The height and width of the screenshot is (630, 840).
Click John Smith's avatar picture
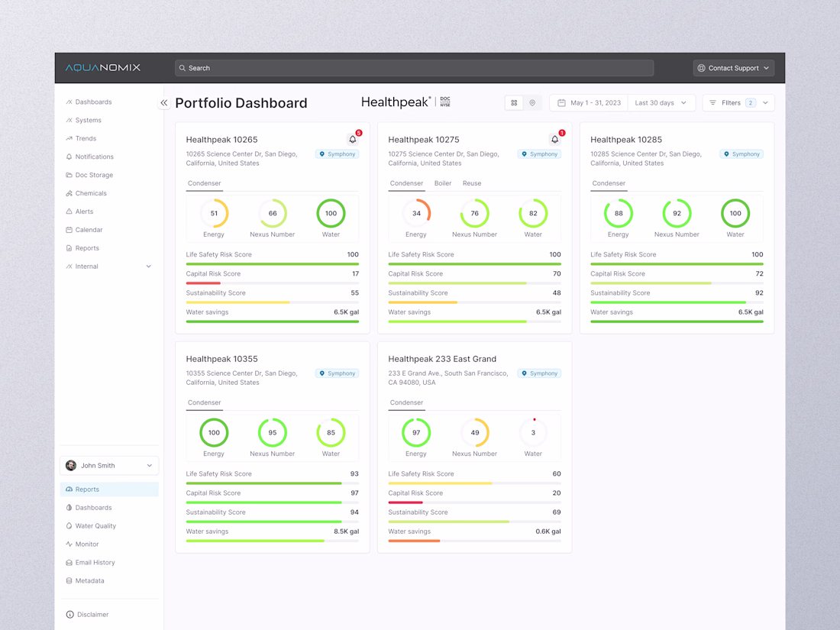click(71, 466)
